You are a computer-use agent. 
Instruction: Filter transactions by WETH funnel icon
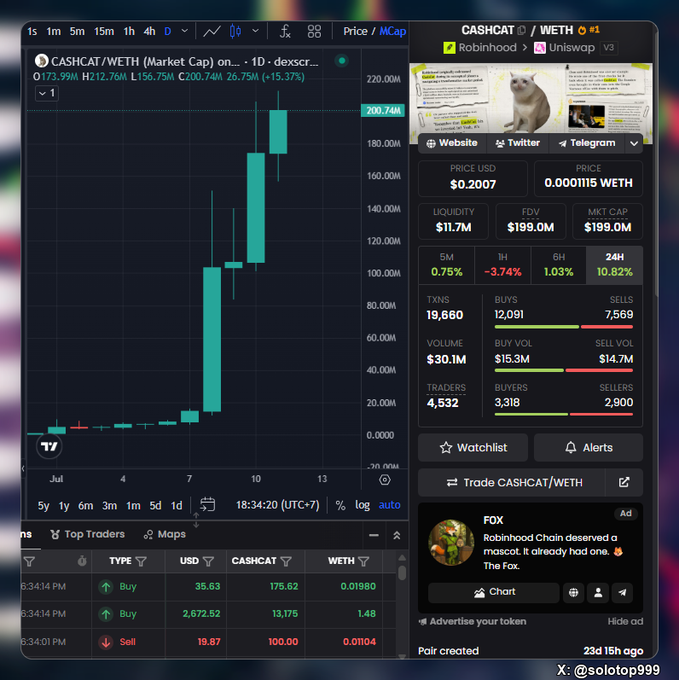pos(363,561)
